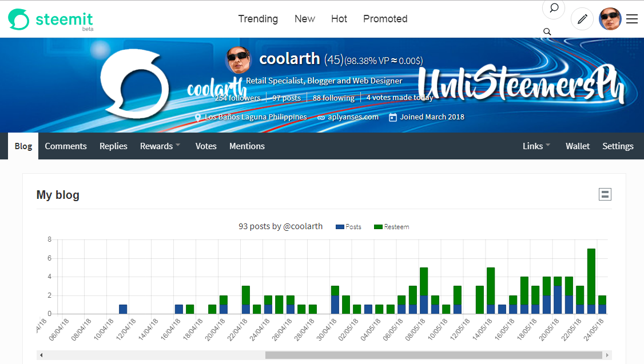This screenshot has height=364, width=644.
Task: Collapse the My blog panel icon
Action: pyautogui.click(x=605, y=194)
